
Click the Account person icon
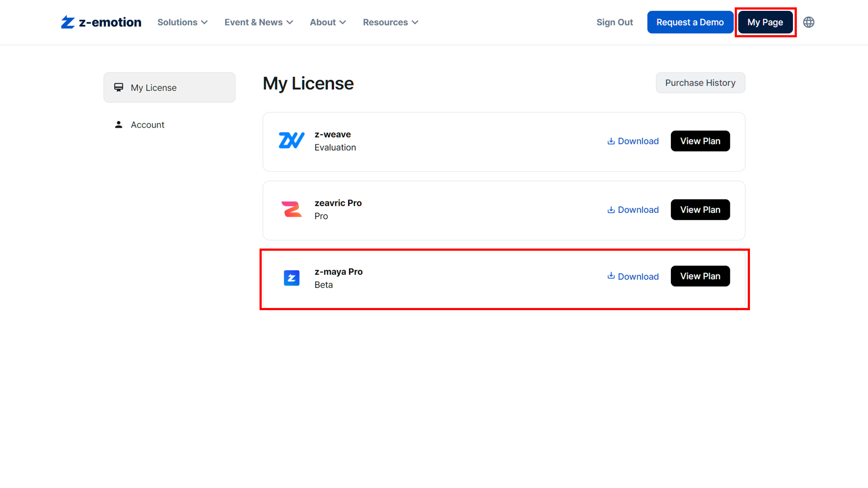pyautogui.click(x=118, y=124)
